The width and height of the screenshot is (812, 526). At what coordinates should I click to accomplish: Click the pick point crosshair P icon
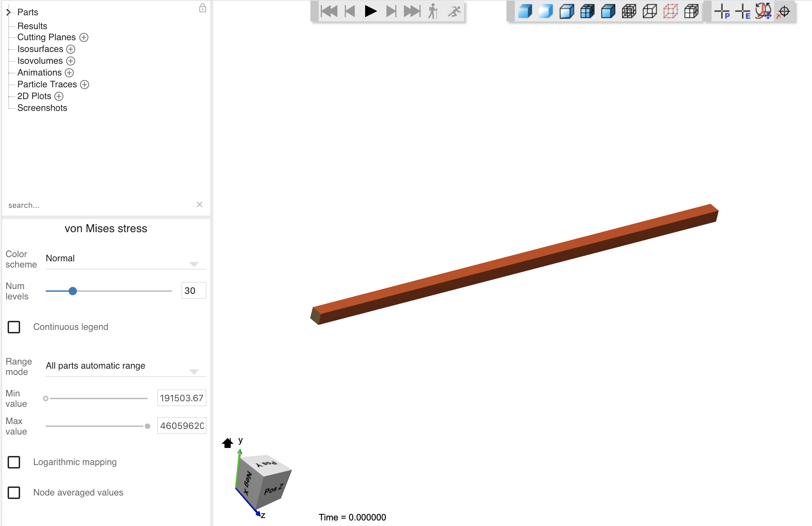[722, 11]
